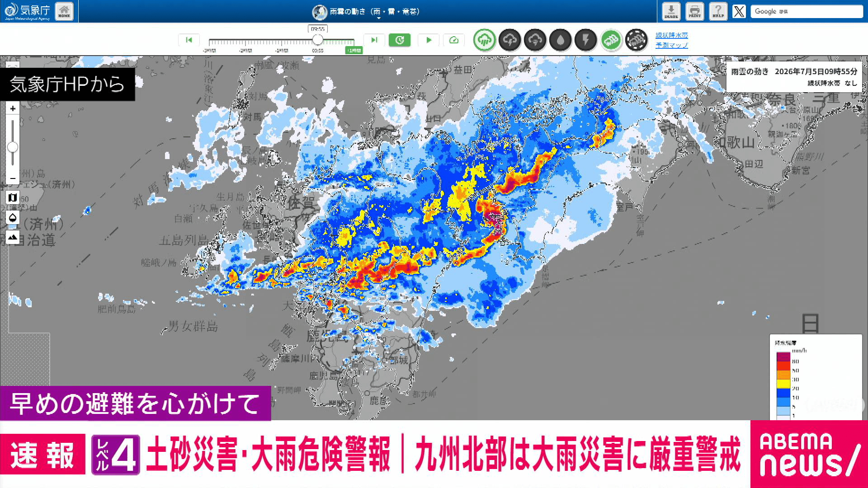The image size is (868, 488).
Task: Click the 室戸 map label
Action: (x=624, y=207)
